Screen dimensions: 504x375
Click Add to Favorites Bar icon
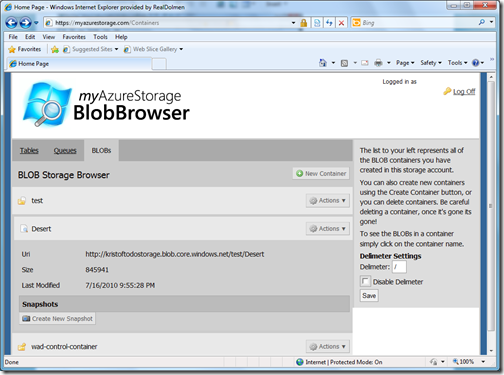coord(55,50)
